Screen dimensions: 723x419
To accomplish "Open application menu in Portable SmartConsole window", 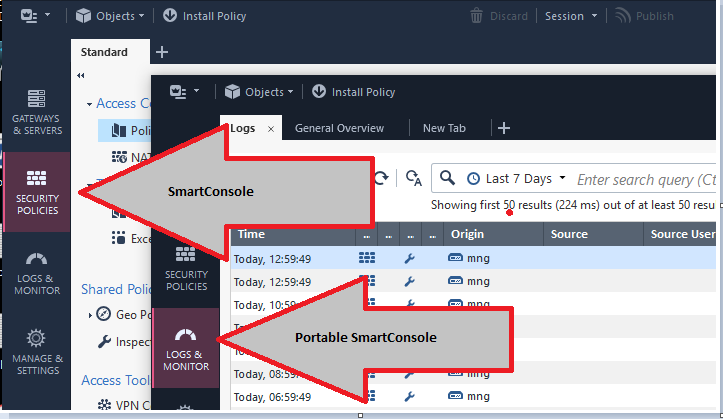I will (184, 92).
